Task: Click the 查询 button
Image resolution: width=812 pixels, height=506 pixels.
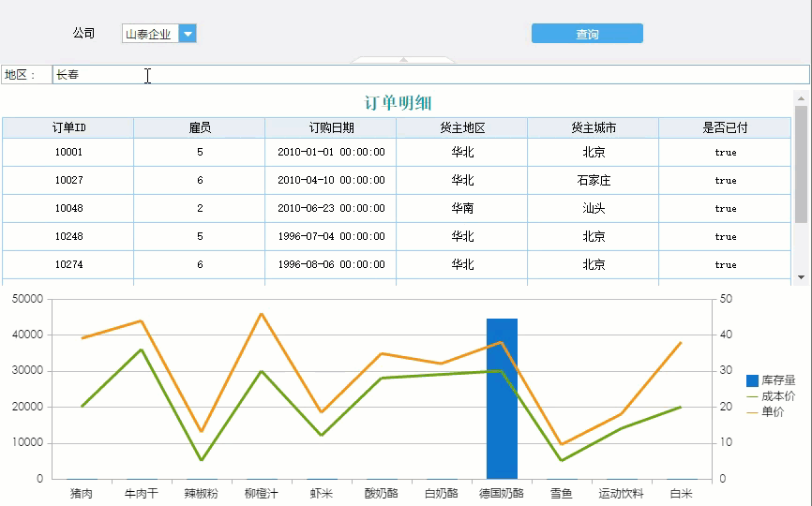Action: (x=587, y=34)
